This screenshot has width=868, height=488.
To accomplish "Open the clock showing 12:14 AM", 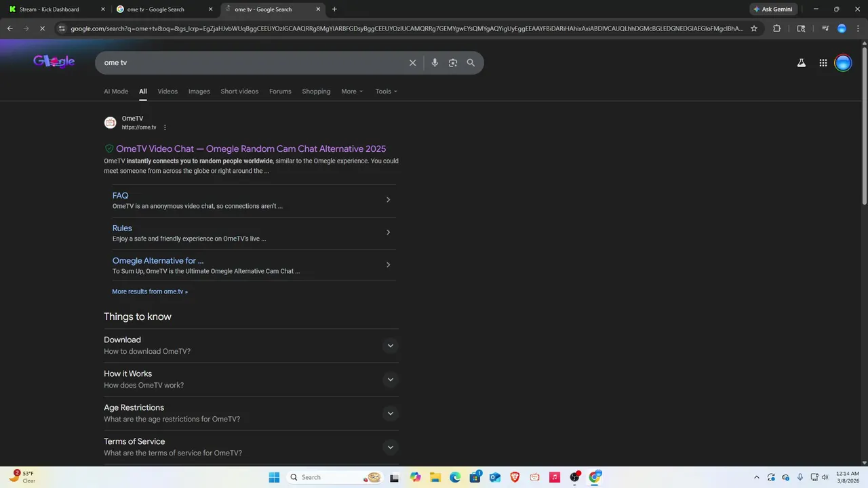I will coord(848,477).
